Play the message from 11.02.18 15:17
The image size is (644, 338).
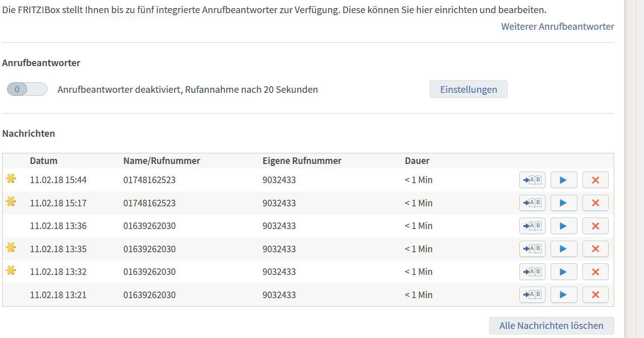563,203
